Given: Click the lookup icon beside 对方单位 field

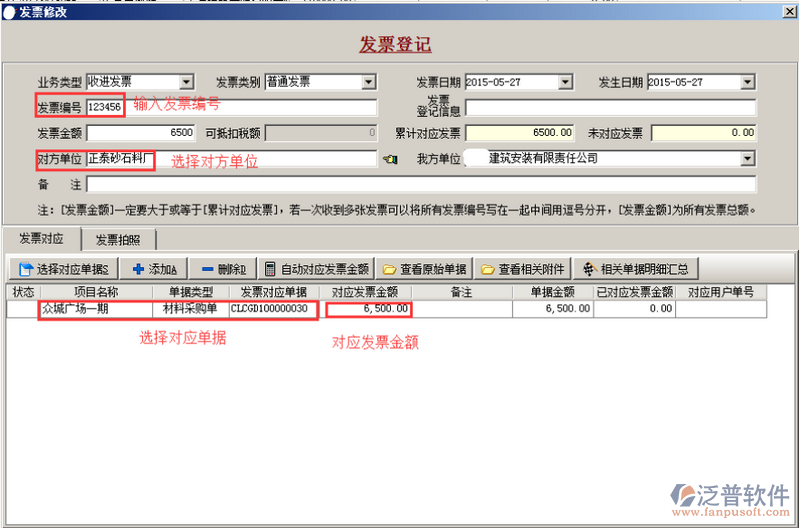Looking at the screenshot, I should (391, 159).
